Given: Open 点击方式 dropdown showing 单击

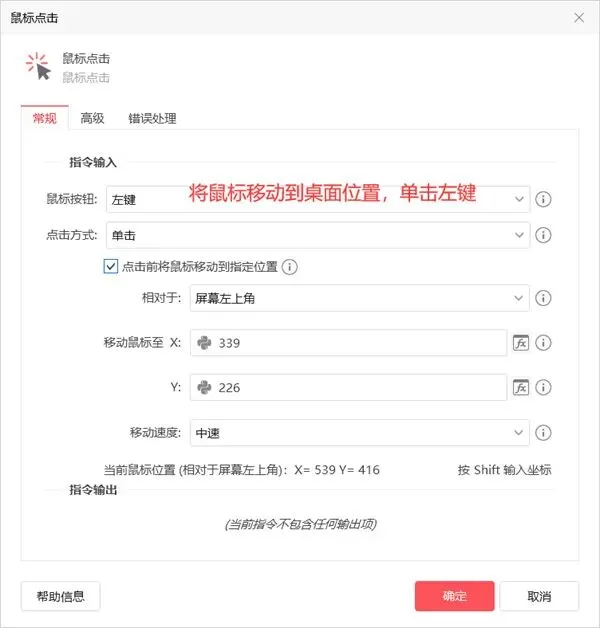Looking at the screenshot, I should pos(318,235).
